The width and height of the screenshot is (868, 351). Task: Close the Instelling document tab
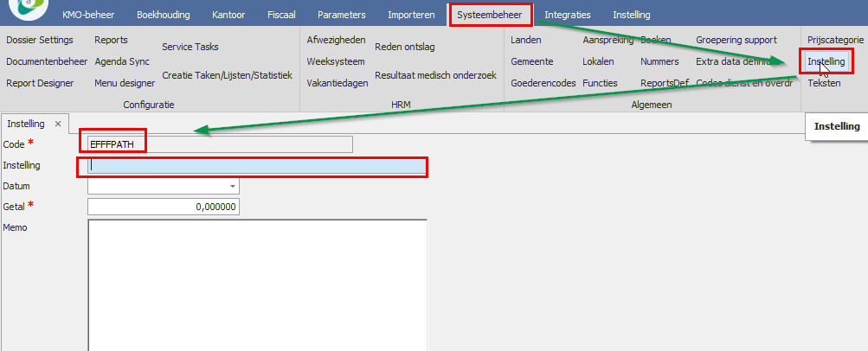[58, 124]
